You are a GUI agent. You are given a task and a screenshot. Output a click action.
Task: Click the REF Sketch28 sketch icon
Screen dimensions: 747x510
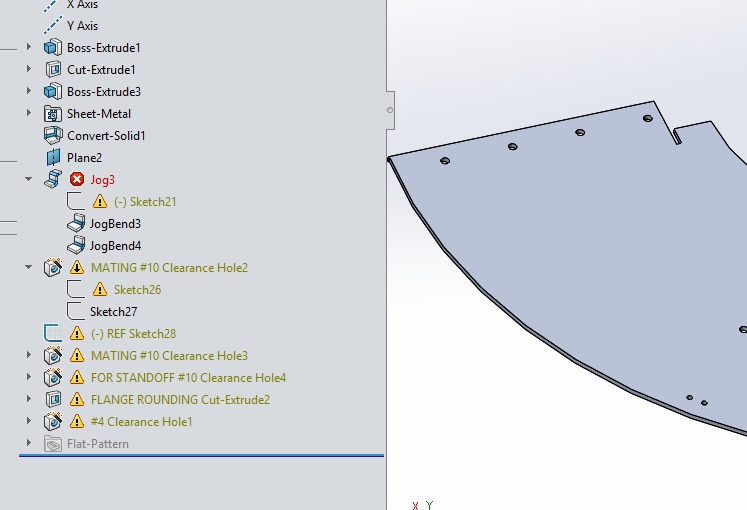pos(53,333)
